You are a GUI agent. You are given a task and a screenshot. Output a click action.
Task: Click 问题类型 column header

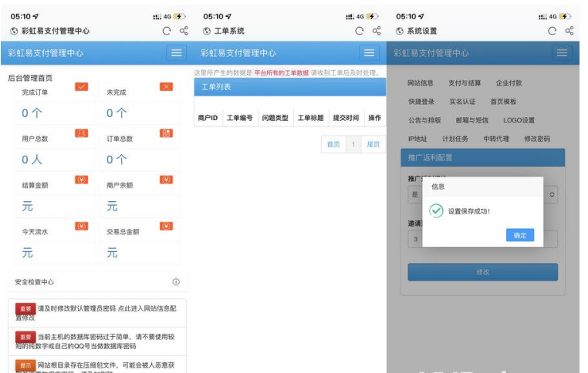[275, 118]
